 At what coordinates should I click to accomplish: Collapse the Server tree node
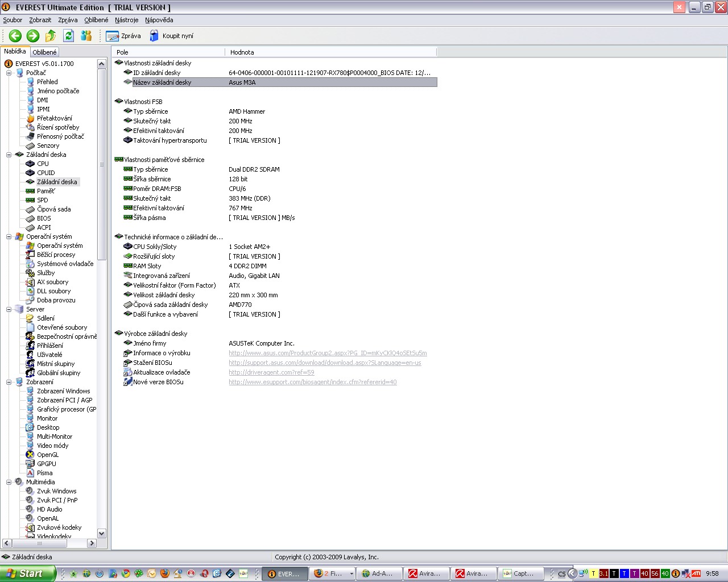click(9, 309)
